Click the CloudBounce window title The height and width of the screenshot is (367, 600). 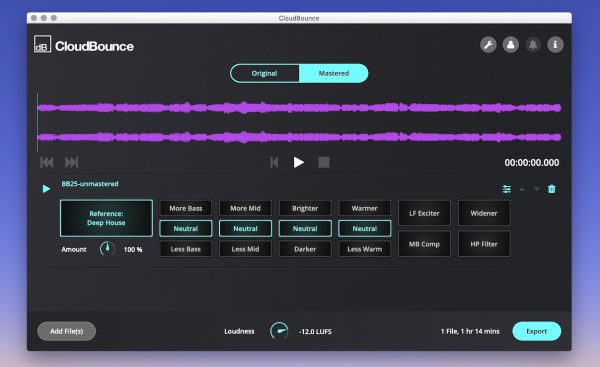[x=299, y=18]
